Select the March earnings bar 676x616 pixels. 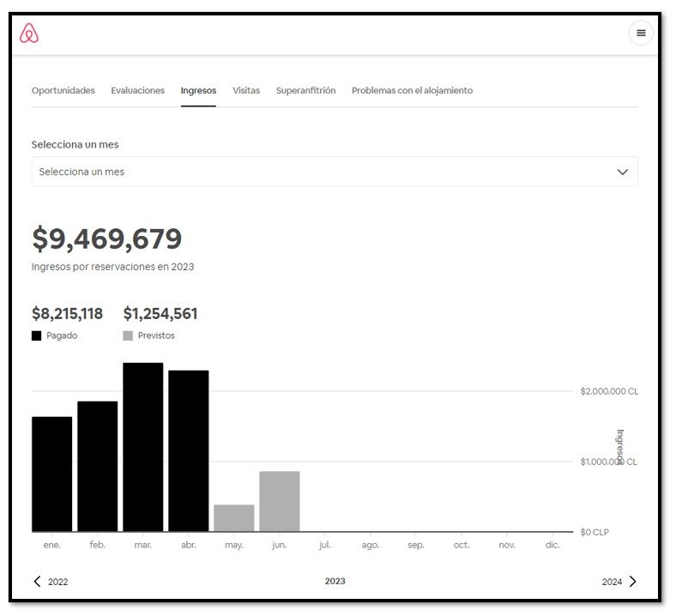coord(142,447)
